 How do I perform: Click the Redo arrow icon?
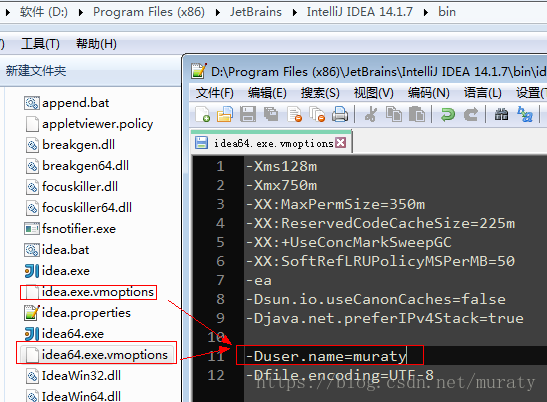pos(471,114)
